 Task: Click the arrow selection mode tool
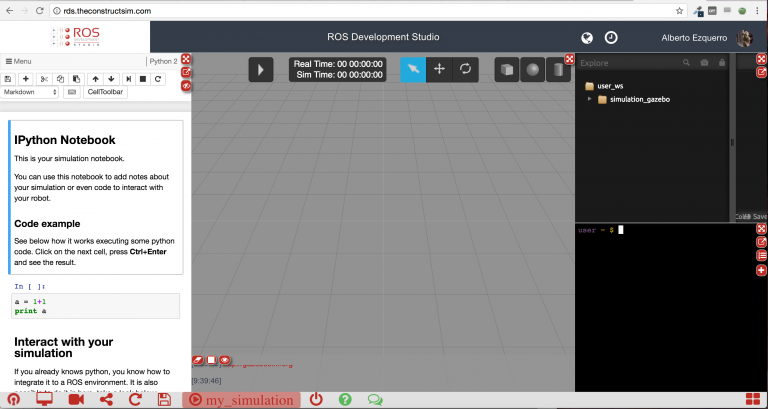click(x=413, y=69)
